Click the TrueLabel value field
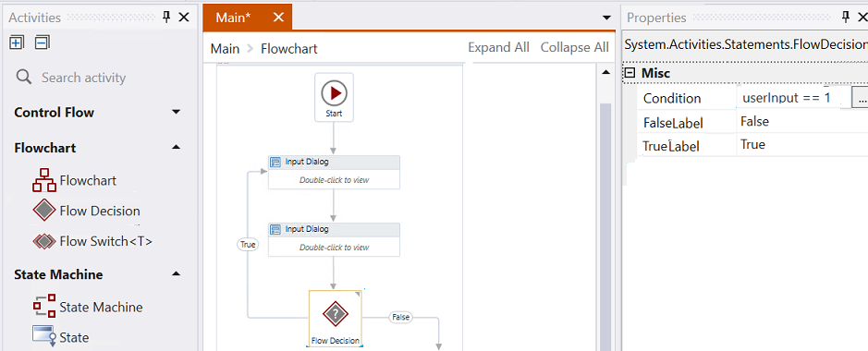868x351 pixels. coord(802,145)
